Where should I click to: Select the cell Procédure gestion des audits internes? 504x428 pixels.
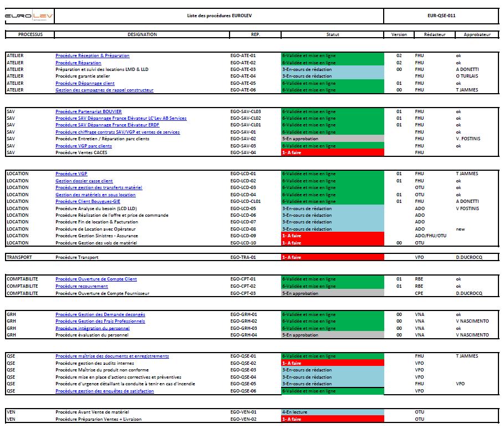pos(95,364)
